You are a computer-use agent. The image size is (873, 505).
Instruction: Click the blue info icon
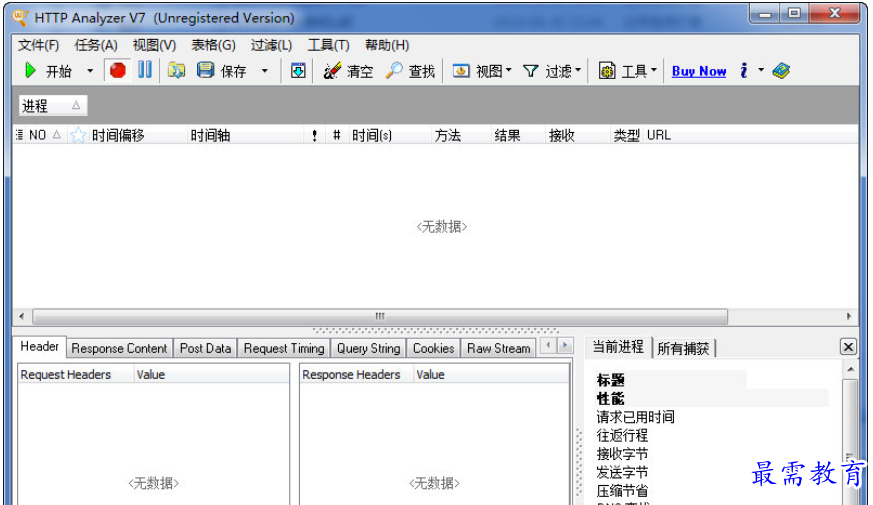(744, 70)
